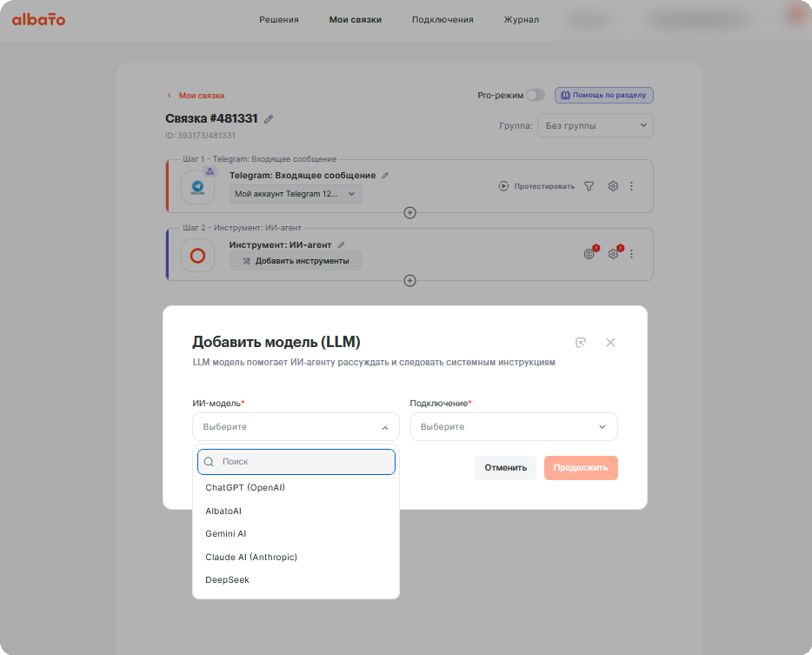Edit the Связка #481331 name pencil icon

click(x=269, y=119)
